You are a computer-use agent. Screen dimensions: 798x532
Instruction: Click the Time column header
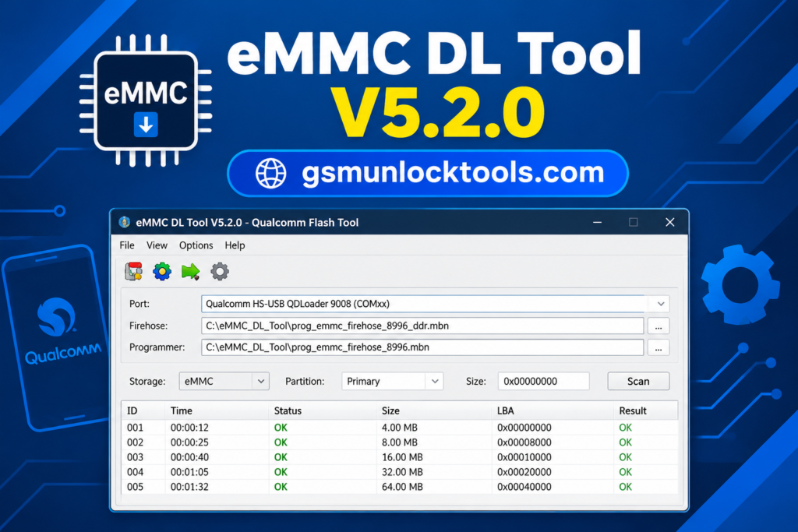coord(217,410)
